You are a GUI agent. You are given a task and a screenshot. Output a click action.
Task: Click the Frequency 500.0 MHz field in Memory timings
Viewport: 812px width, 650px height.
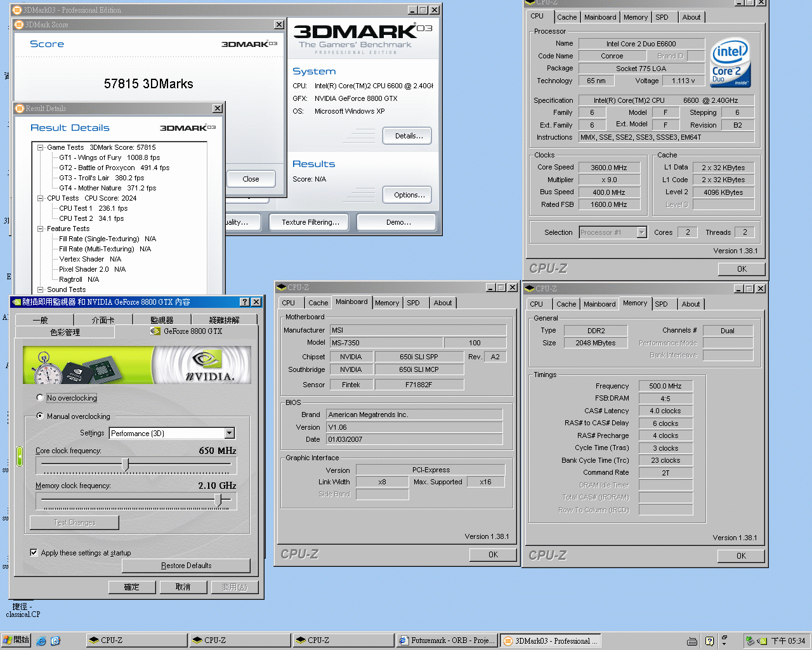[x=665, y=386]
